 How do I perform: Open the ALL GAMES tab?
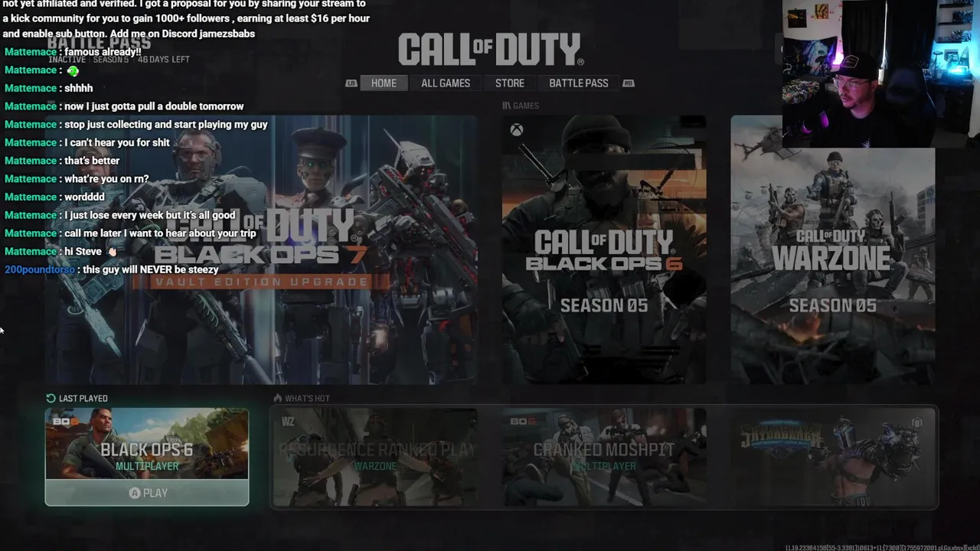coord(446,83)
